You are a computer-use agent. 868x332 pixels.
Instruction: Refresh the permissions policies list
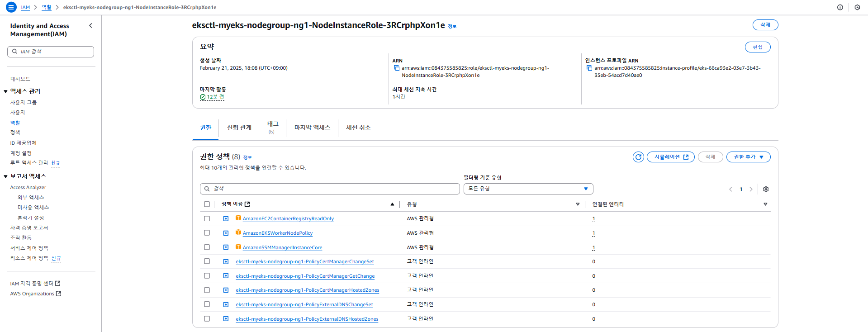click(x=638, y=157)
